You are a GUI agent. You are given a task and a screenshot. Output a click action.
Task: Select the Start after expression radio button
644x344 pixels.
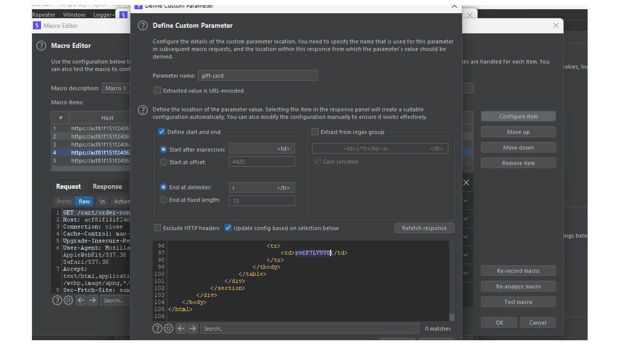[163, 149]
